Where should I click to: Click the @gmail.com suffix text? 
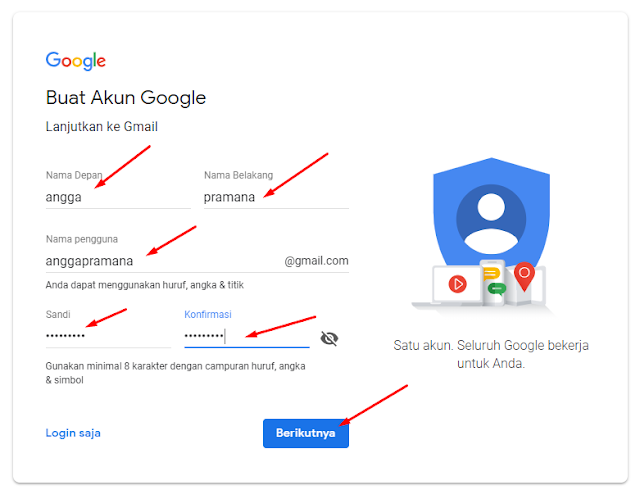click(x=316, y=261)
